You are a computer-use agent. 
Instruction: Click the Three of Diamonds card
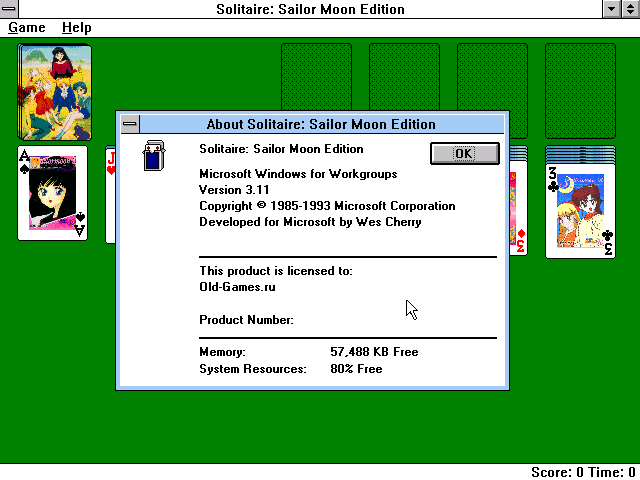[x=518, y=208]
